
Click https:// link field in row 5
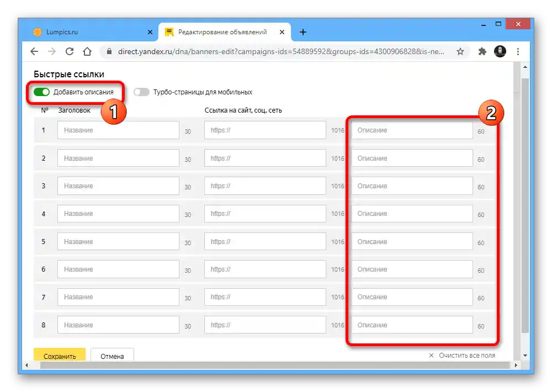coord(265,242)
